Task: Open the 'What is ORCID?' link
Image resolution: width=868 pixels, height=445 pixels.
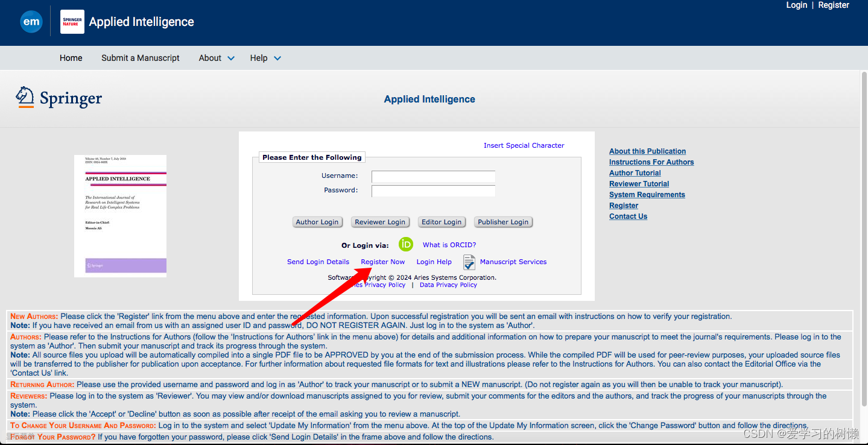Action: [449, 245]
